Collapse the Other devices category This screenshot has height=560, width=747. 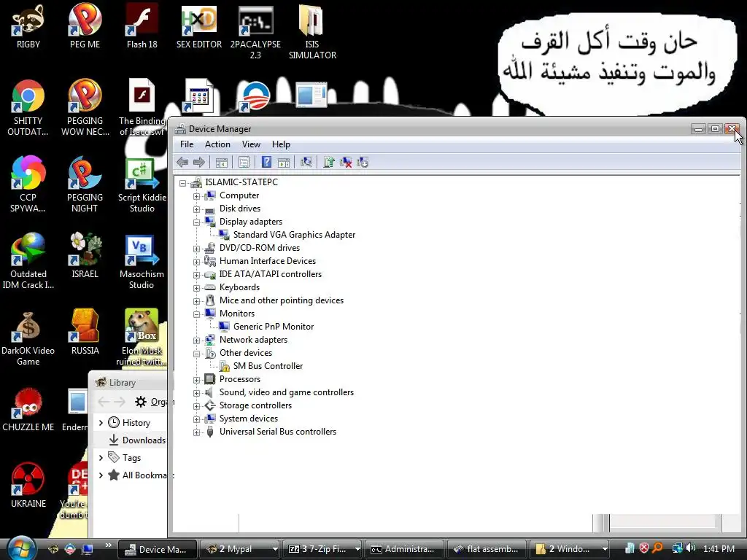196,354
